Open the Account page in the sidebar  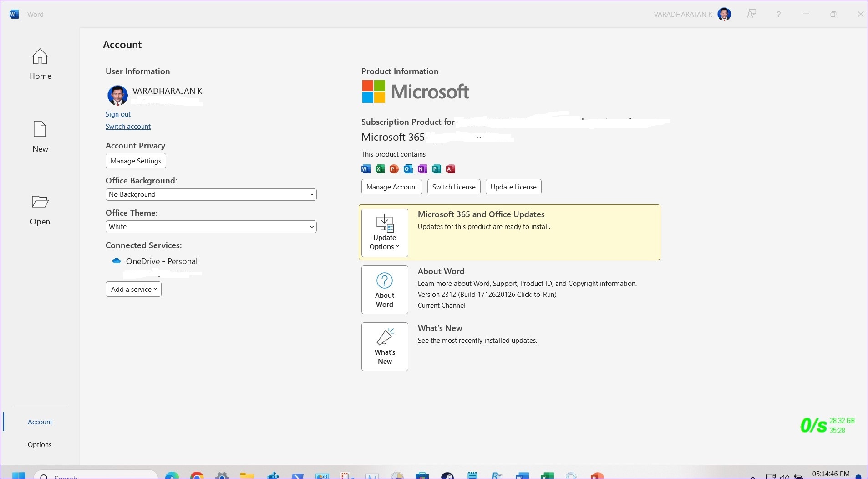click(40, 422)
